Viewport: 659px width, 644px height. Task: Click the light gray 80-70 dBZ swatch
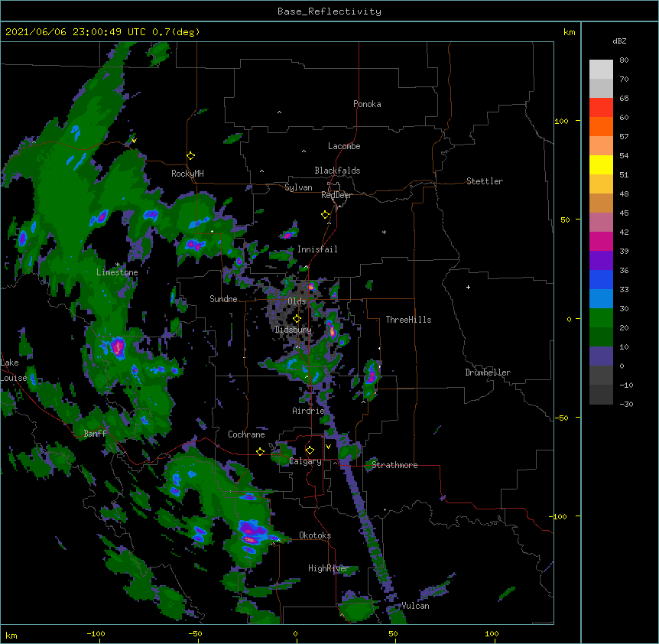pyautogui.click(x=601, y=70)
